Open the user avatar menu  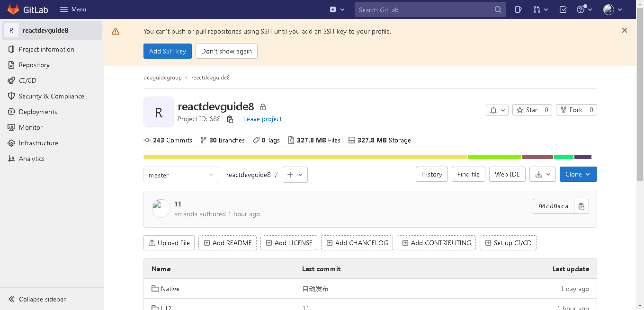point(613,9)
